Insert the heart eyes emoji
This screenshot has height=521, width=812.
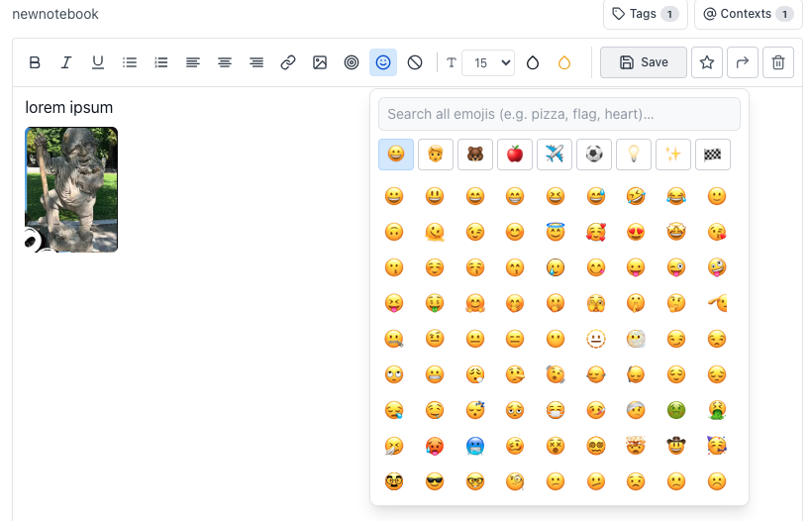[636, 232]
